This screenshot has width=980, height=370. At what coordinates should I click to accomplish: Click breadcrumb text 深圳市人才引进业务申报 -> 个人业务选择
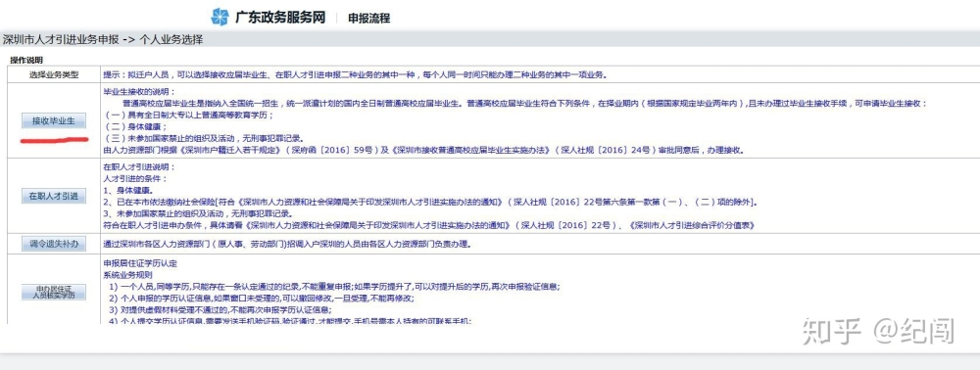point(103,39)
